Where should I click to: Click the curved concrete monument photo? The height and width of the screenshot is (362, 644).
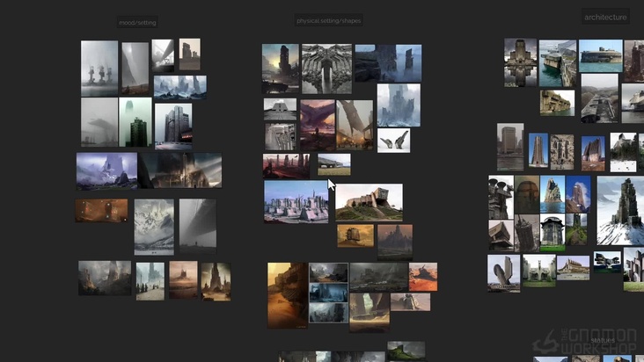504,273
